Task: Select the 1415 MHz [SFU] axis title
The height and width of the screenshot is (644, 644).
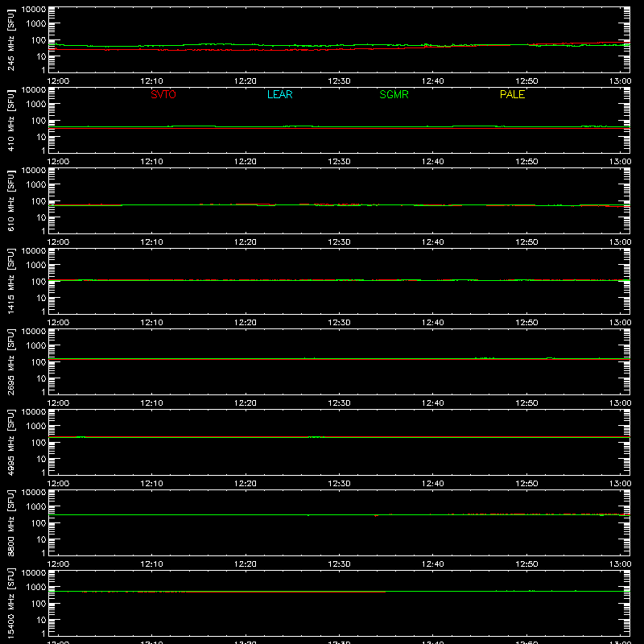Action: [10, 281]
